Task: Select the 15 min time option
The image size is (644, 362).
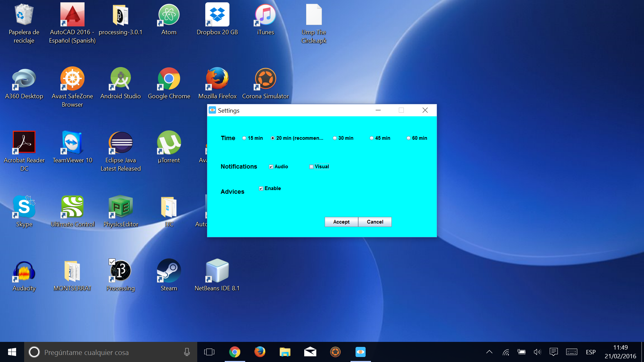Action: click(x=244, y=138)
